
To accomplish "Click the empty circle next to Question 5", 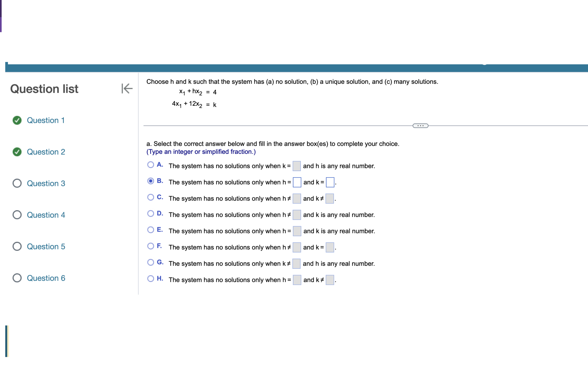I will click(x=17, y=246).
